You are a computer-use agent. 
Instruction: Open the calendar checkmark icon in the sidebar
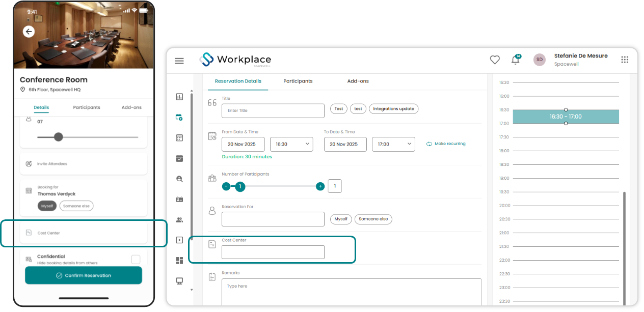tap(179, 158)
